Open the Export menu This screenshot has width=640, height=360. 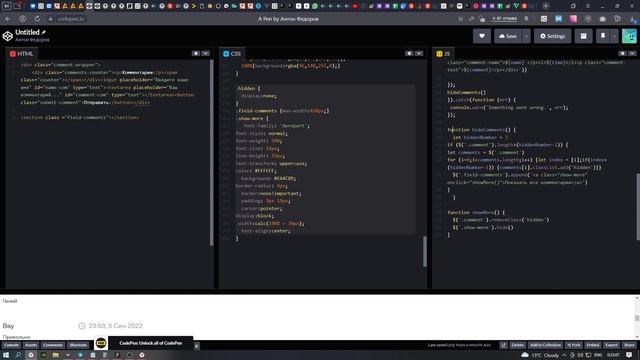pos(611,345)
